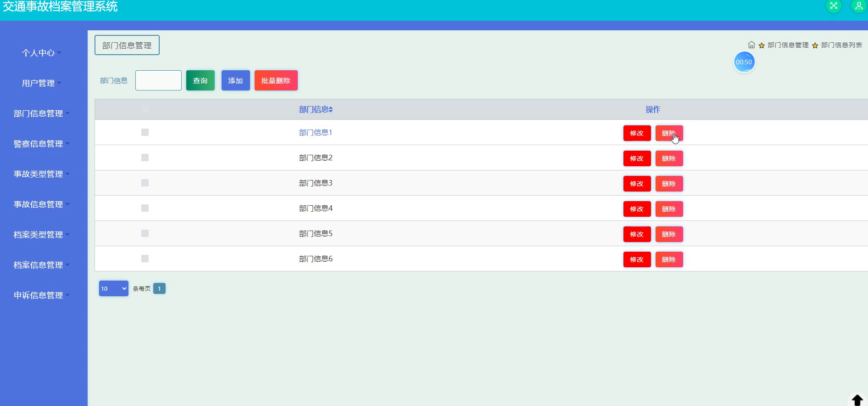Click the 批量删除 button
The height and width of the screenshot is (406, 868).
click(x=276, y=80)
